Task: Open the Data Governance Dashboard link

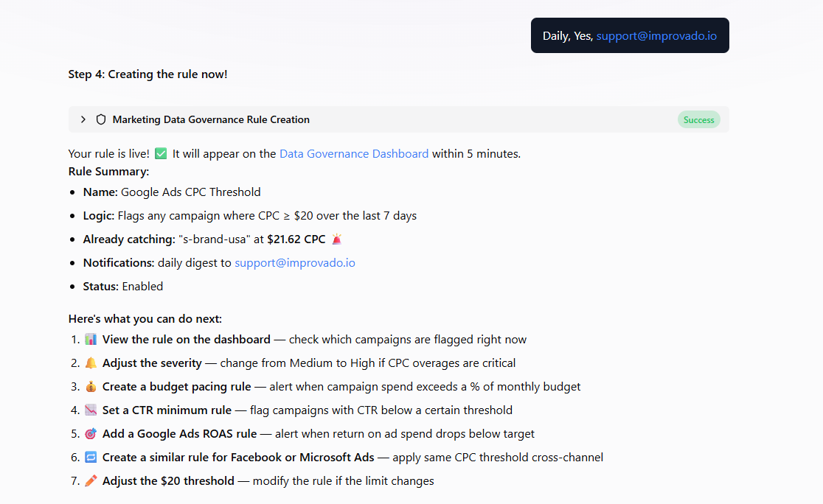Action: (x=354, y=154)
